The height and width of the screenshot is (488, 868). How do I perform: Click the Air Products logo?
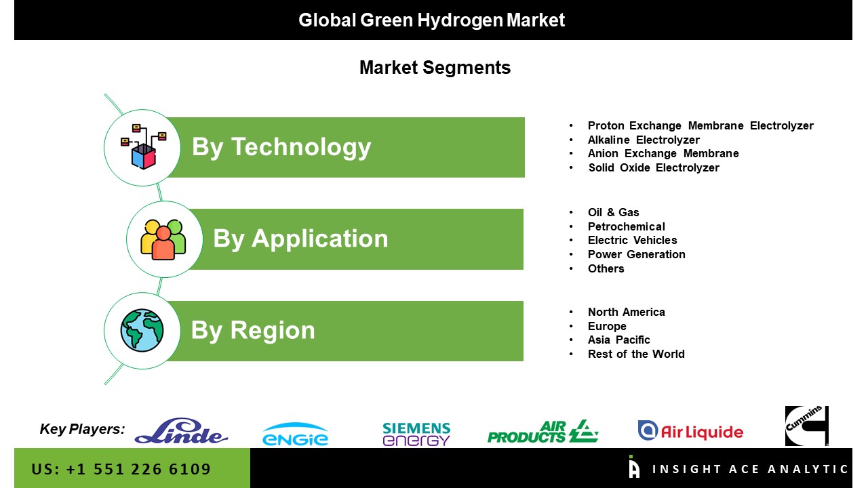[542, 432]
